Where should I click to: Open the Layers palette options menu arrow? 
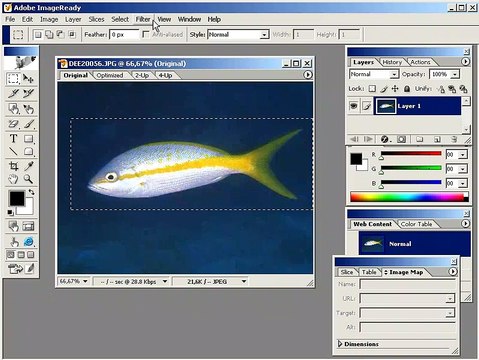coord(465,62)
